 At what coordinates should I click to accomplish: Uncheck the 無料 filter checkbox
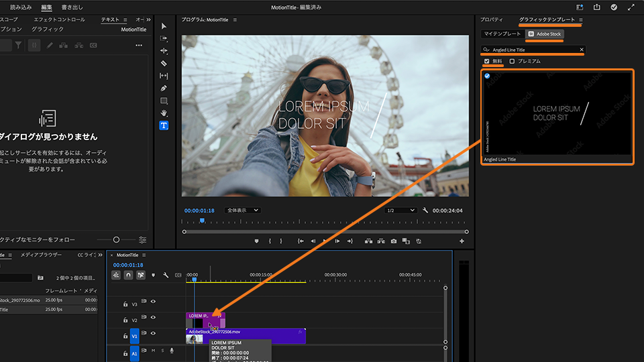[x=487, y=61]
